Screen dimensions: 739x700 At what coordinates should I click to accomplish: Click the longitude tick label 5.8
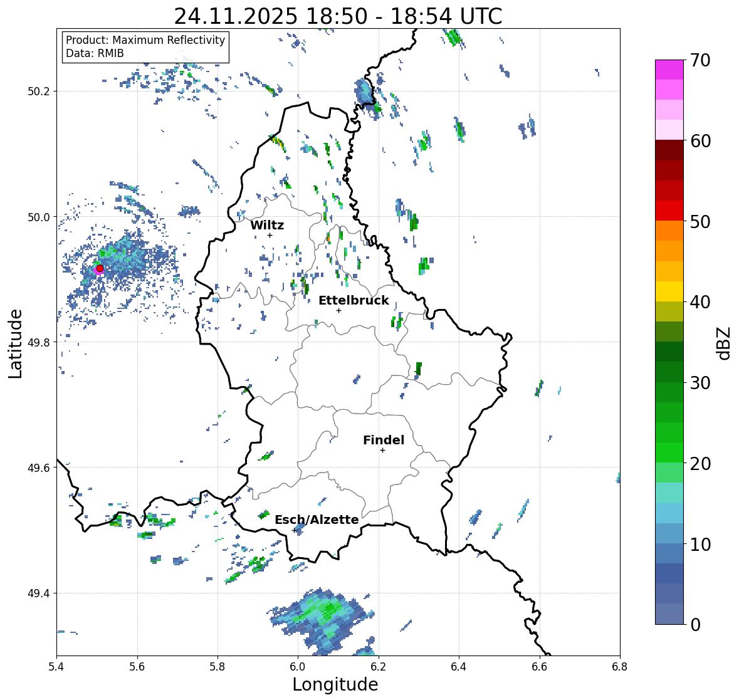(218, 667)
